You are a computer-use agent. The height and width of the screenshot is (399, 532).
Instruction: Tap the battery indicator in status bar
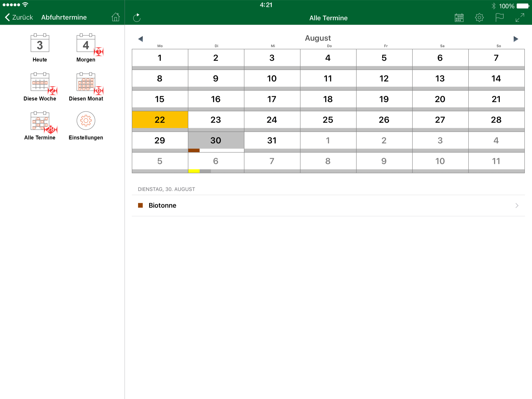coord(523,6)
